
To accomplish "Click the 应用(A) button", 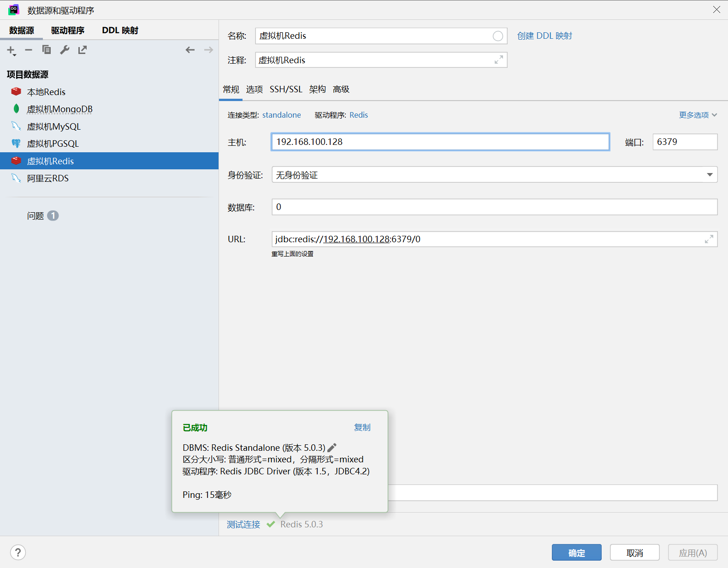I will click(693, 553).
